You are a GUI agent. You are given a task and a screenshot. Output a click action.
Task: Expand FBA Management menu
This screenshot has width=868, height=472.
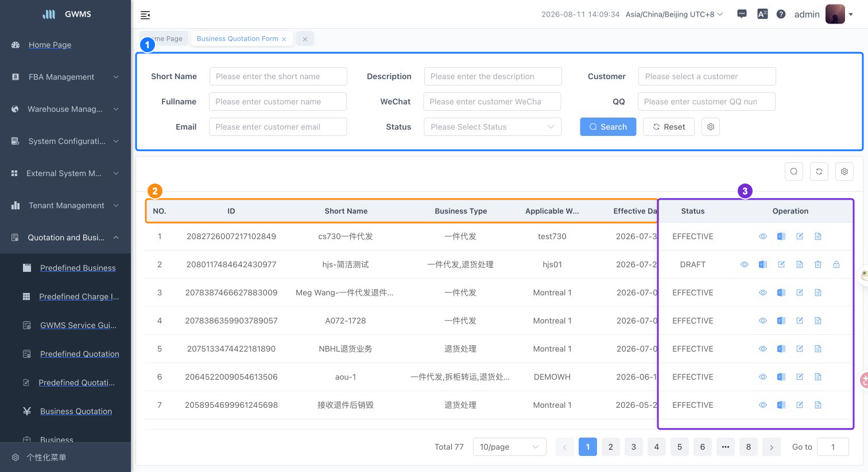[65, 77]
